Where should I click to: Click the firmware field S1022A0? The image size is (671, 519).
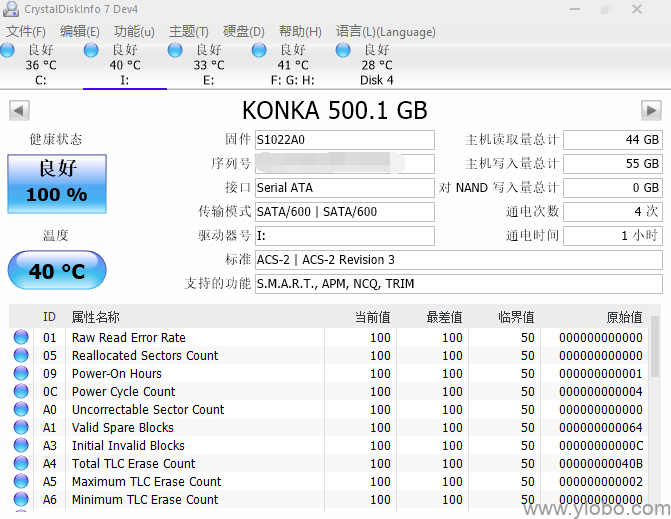[x=345, y=140]
